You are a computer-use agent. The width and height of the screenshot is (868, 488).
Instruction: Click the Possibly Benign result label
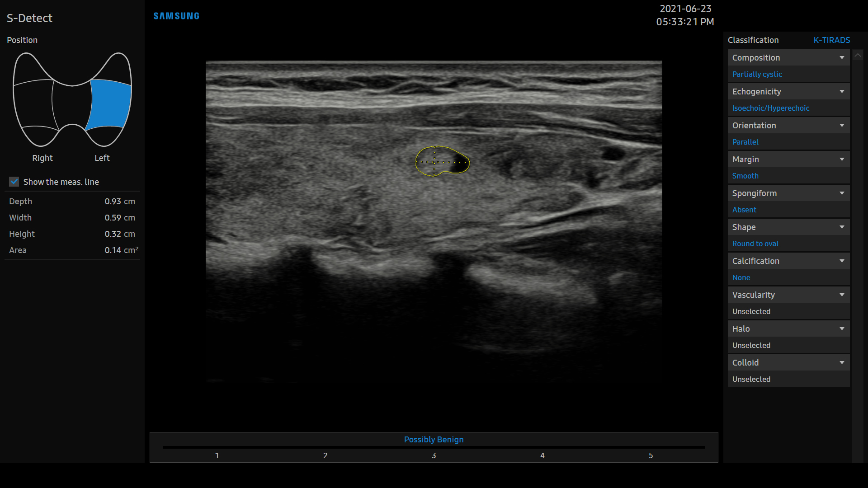(x=434, y=440)
